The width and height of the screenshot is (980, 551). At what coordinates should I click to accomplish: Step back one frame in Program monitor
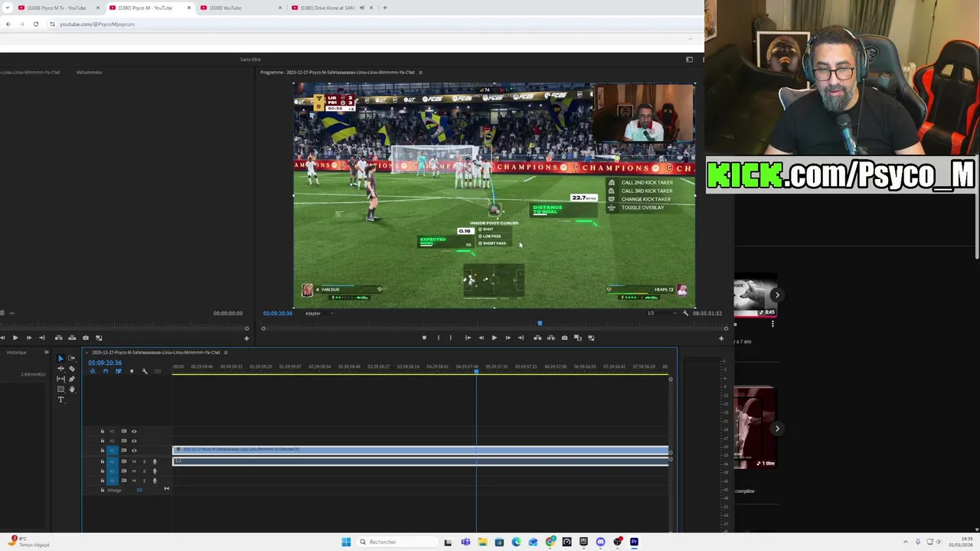point(481,337)
